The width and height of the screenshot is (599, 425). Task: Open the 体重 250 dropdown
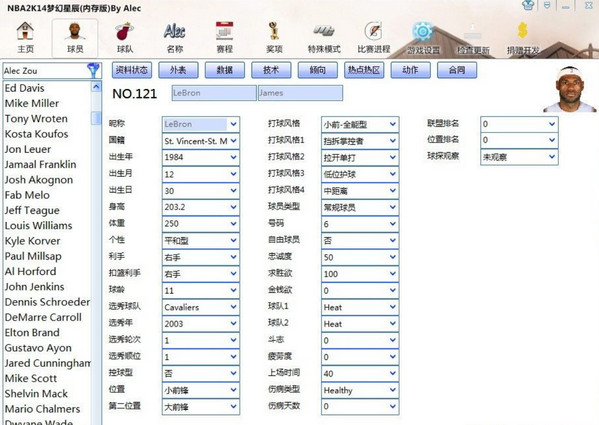(x=201, y=224)
